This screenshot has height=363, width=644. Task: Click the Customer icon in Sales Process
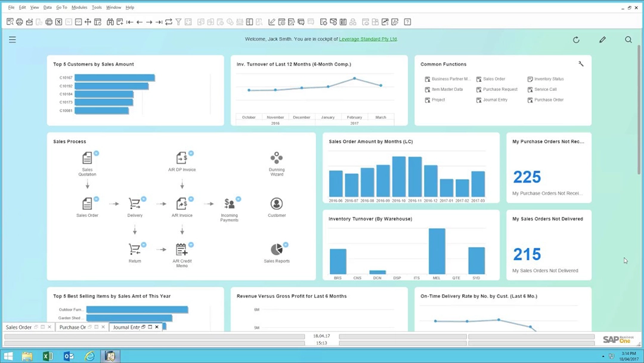tap(277, 204)
